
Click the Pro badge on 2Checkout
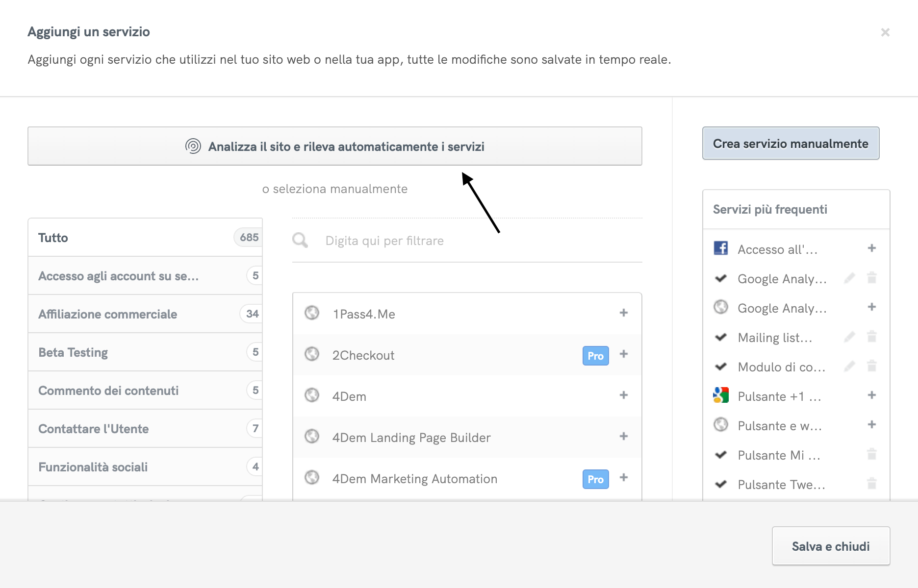pyautogui.click(x=595, y=356)
